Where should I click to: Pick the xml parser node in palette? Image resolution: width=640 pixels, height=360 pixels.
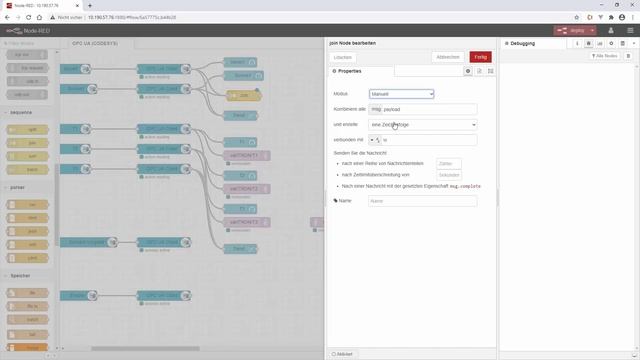(28, 244)
